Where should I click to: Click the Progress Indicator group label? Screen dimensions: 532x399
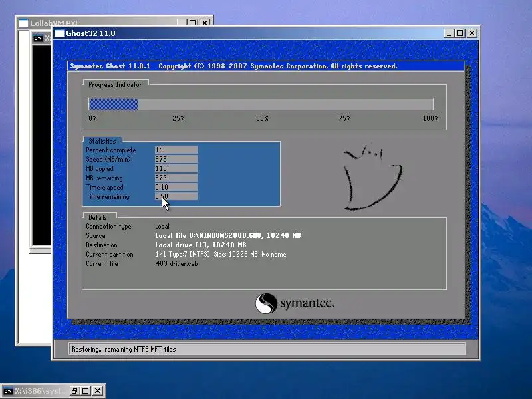[x=115, y=85]
